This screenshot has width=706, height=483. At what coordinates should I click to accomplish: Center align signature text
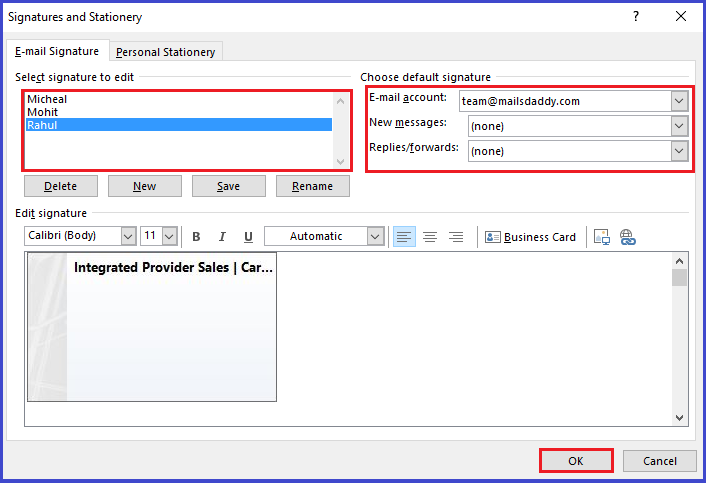pos(430,237)
